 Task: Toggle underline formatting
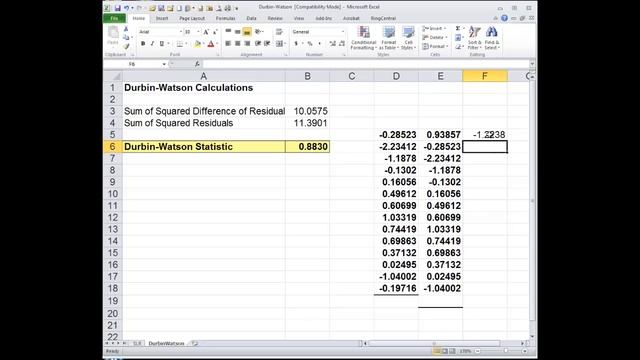pos(162,44)
